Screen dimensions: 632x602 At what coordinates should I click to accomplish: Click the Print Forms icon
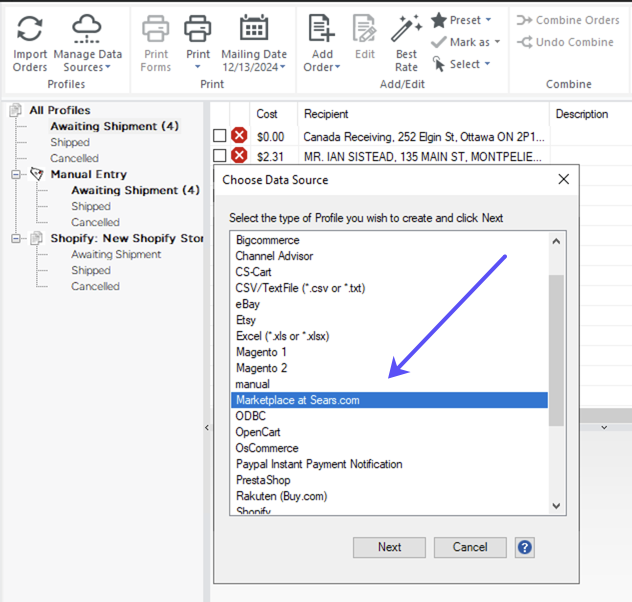[x=156, y=29]
